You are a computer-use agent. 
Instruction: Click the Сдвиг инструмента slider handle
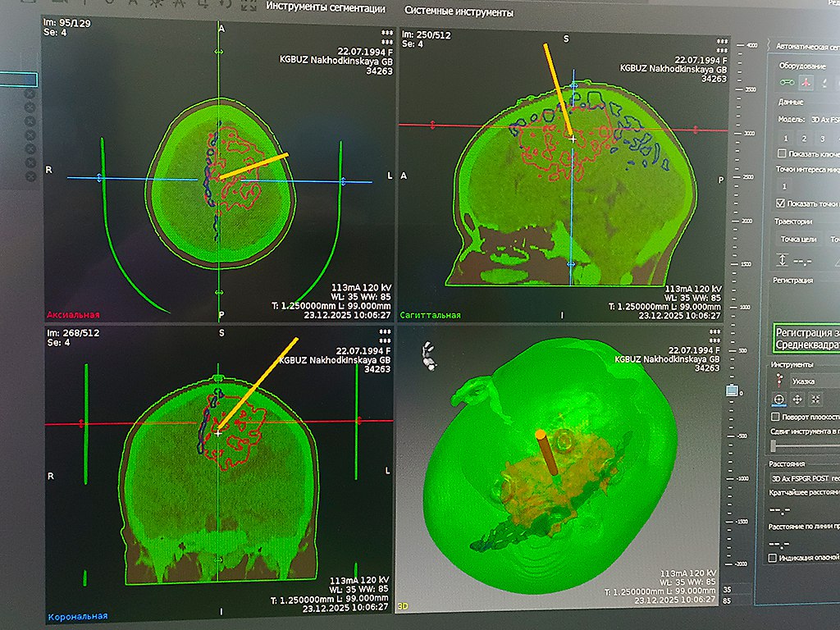(774, 445)
